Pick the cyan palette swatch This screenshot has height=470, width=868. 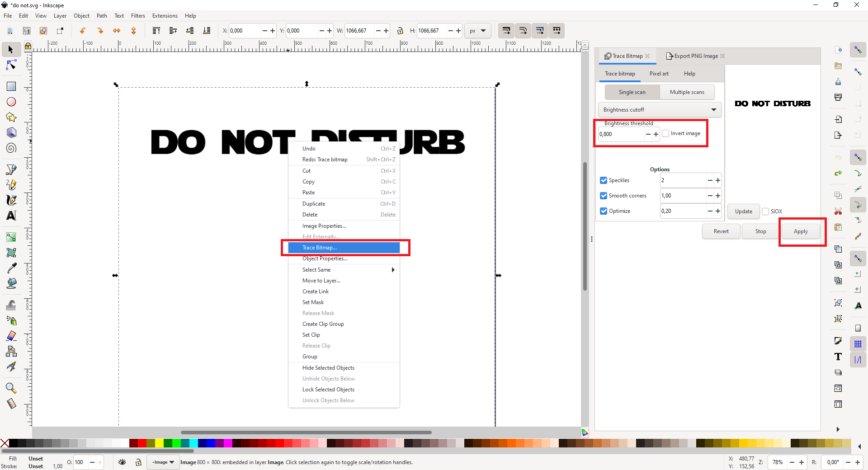(x=193, y=443)
